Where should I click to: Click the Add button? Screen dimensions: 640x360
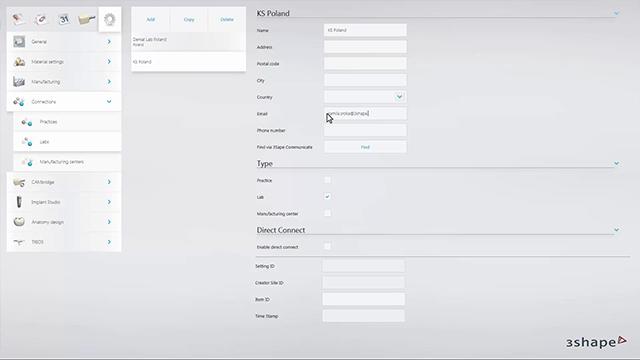pos(151,19)
